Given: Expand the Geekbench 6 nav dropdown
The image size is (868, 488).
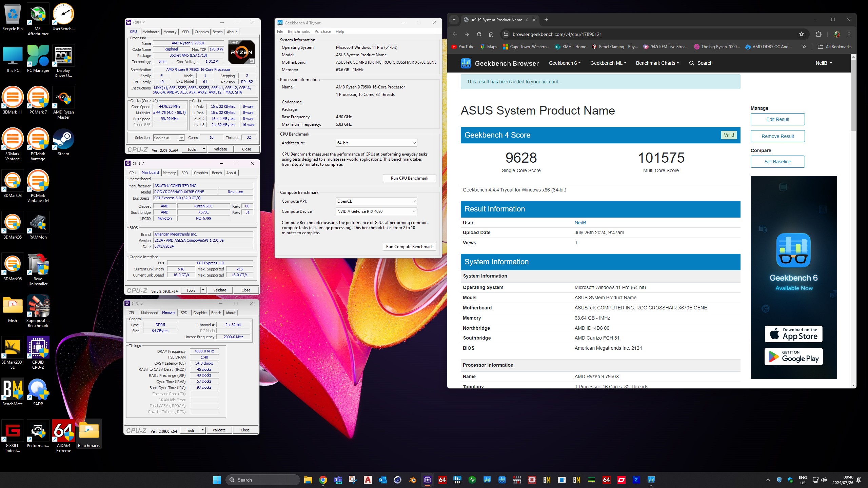Looking at the screenshot, I should (x=565, y=63).
